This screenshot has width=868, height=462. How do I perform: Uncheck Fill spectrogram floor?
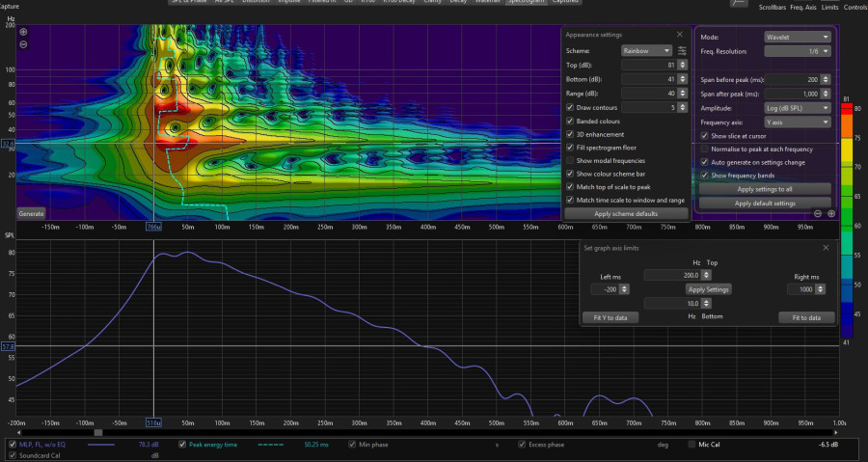tap(570, 148)
